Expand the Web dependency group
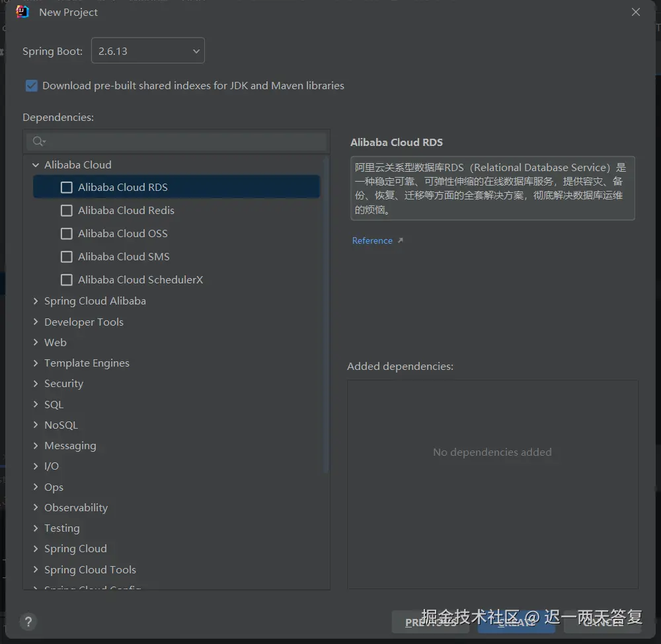The height and width of the screenshot is (644, 661). click(x=36, y=342)
